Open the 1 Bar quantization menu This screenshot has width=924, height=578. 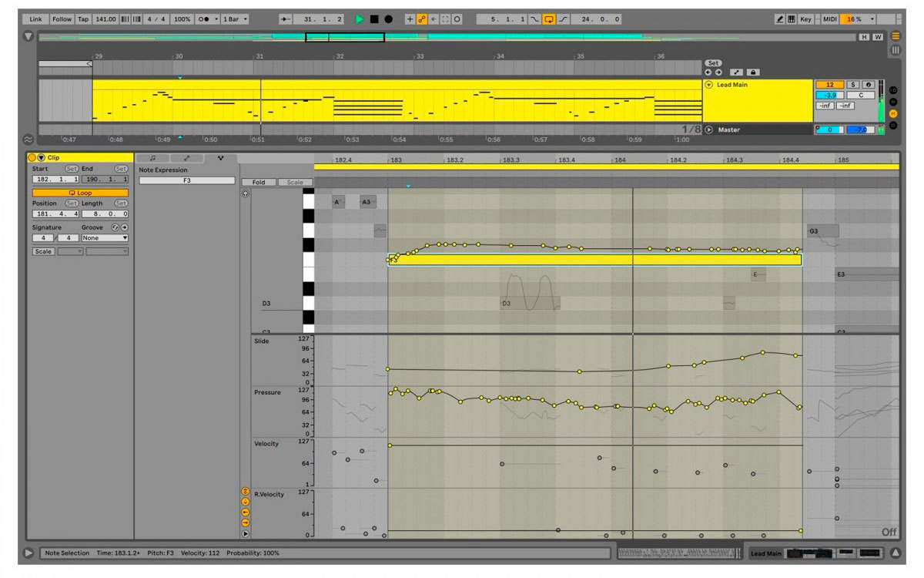[x=234, y=19]
